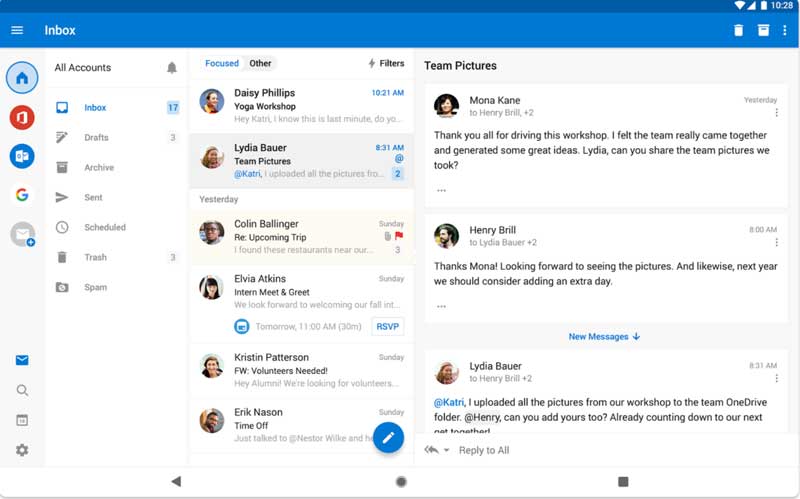This screenshot has height=499, width=800.
Task: Click Henry Brill's avatar in the thread
Action: [446, 236]
